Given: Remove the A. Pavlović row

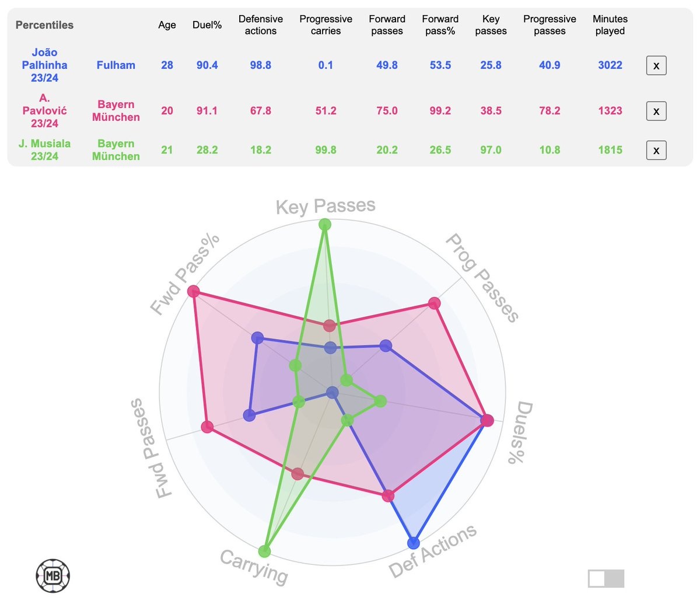Looking at the screenshot, I should (x=656, y=111).
